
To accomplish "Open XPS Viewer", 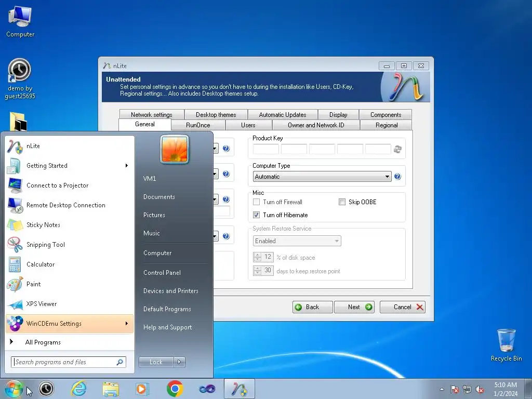I will 70,303.
